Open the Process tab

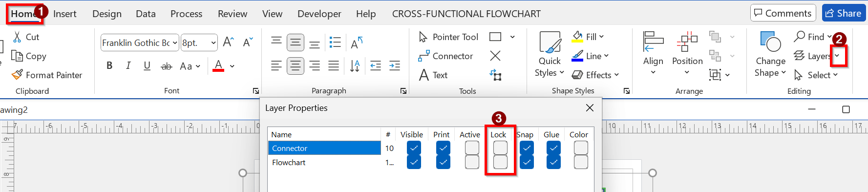(x=186, y=14)
